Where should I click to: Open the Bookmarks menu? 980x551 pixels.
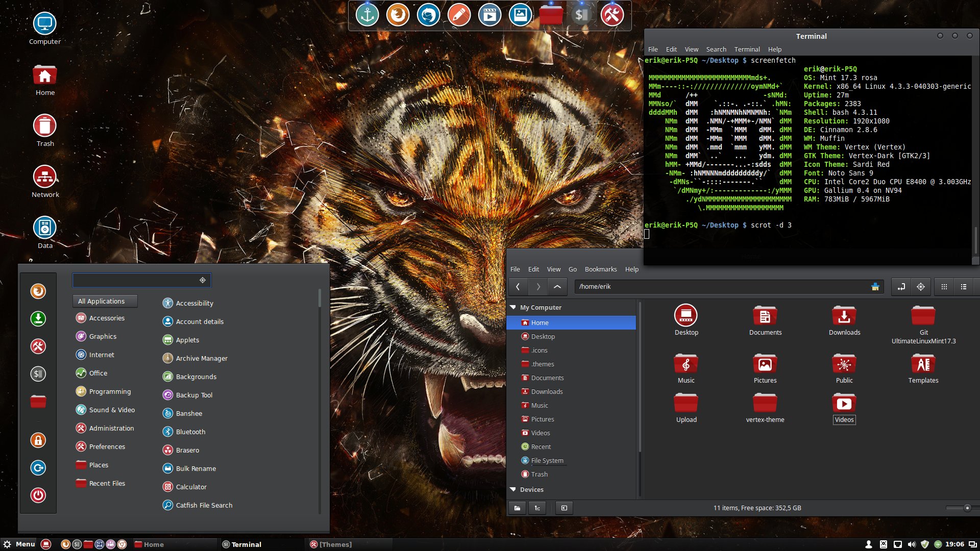(x=600, y=269)
